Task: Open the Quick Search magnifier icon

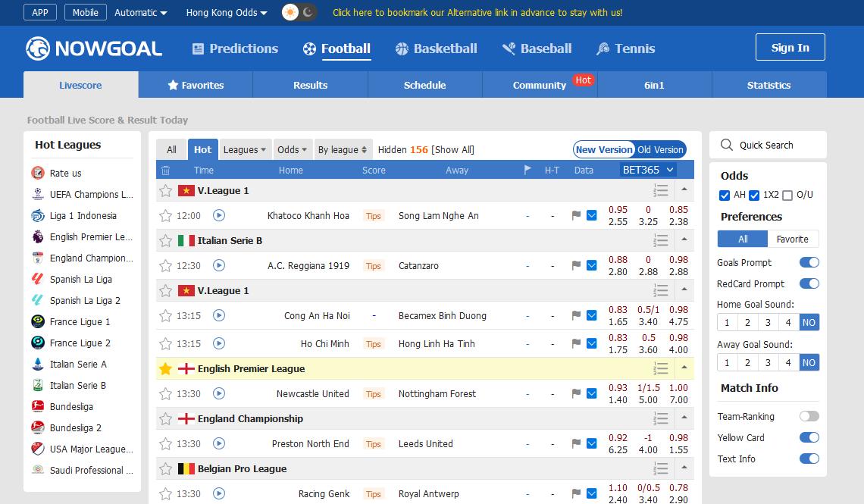Action: click(x=727, y=145)
